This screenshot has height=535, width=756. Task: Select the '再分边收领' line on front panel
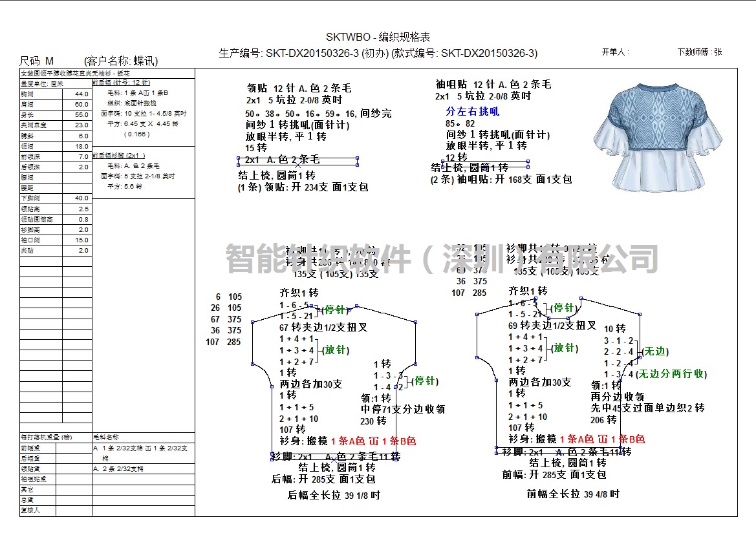pos(618,397)
